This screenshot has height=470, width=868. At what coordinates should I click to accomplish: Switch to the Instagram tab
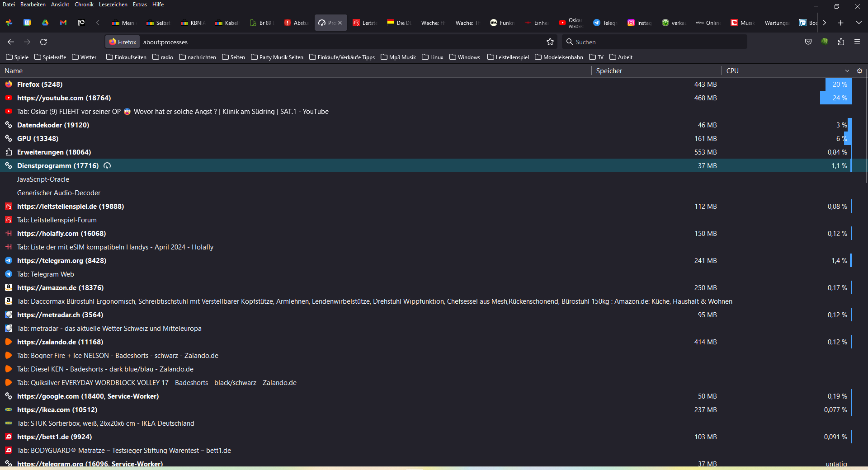[x=640, y=23]
